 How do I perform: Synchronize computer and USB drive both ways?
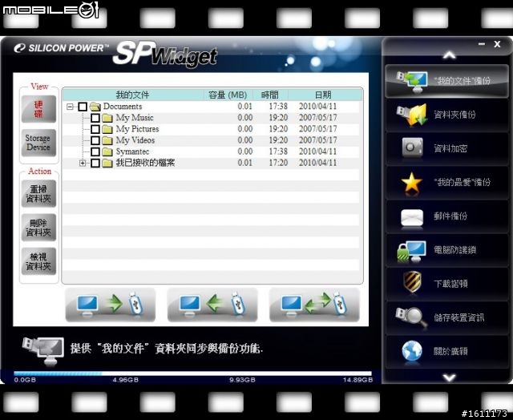314,305
